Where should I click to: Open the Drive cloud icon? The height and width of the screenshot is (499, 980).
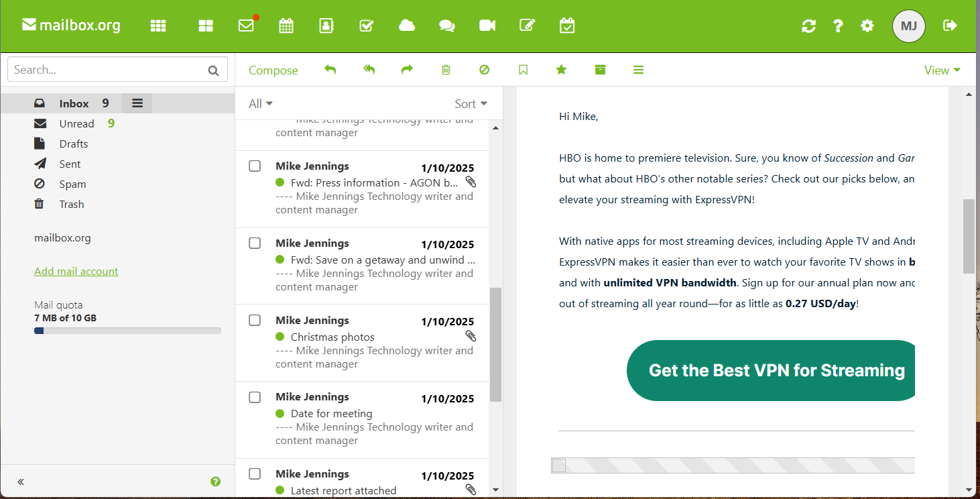(x=407, y=25)
